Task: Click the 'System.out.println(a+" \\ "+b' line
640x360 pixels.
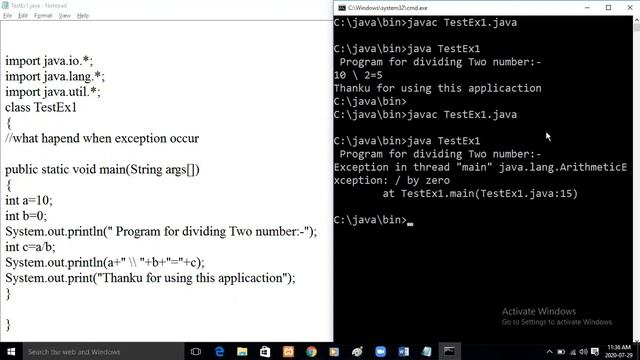Action: 105,262
